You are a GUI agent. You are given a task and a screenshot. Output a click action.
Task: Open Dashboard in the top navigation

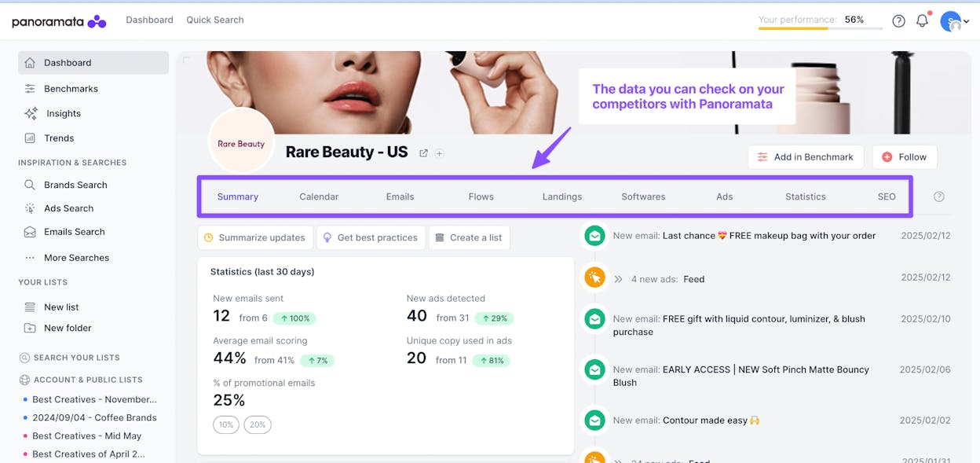(x=149, y=20)
